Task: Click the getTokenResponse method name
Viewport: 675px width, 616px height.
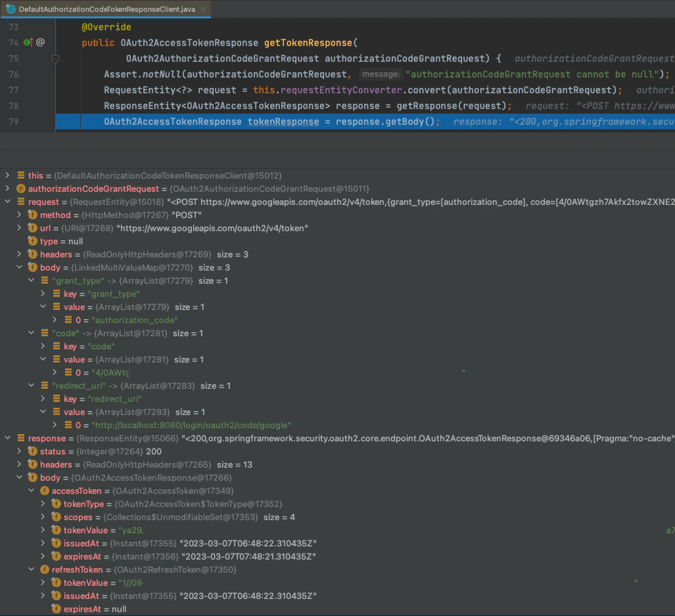Action: point(308,43)
